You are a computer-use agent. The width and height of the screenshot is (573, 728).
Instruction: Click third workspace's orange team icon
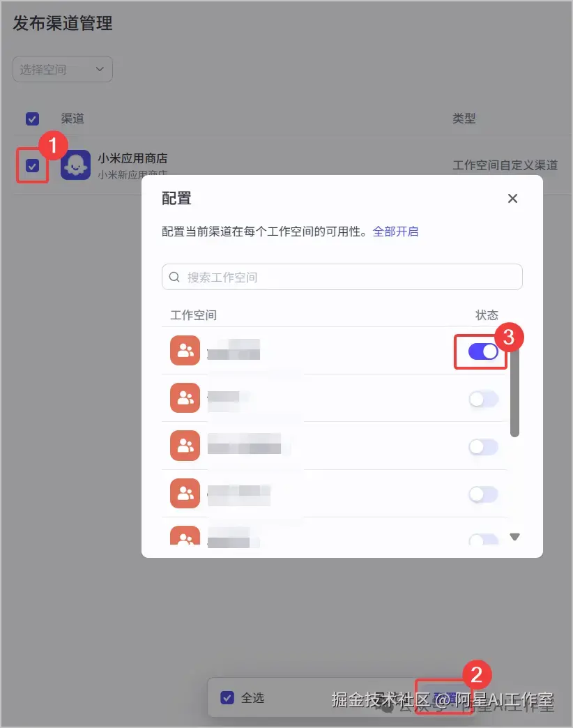(x=185, y=446)
